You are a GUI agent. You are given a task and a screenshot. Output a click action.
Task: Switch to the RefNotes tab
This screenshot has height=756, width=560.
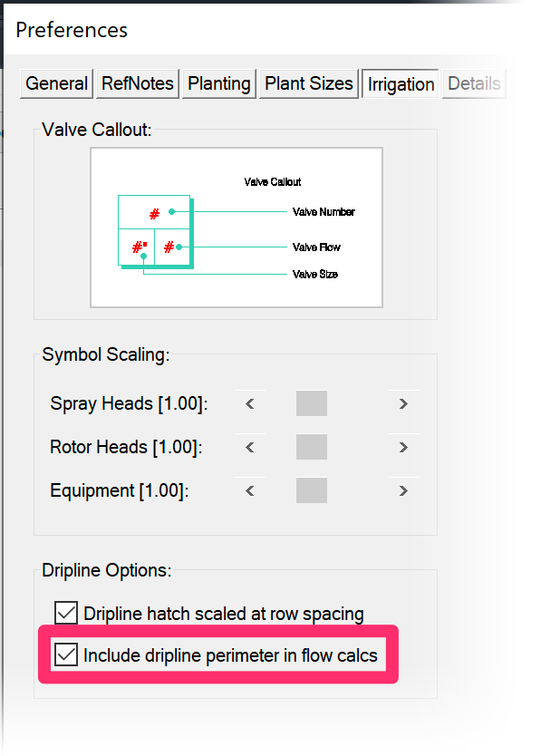pyautogui.click(x=138, y=84)
